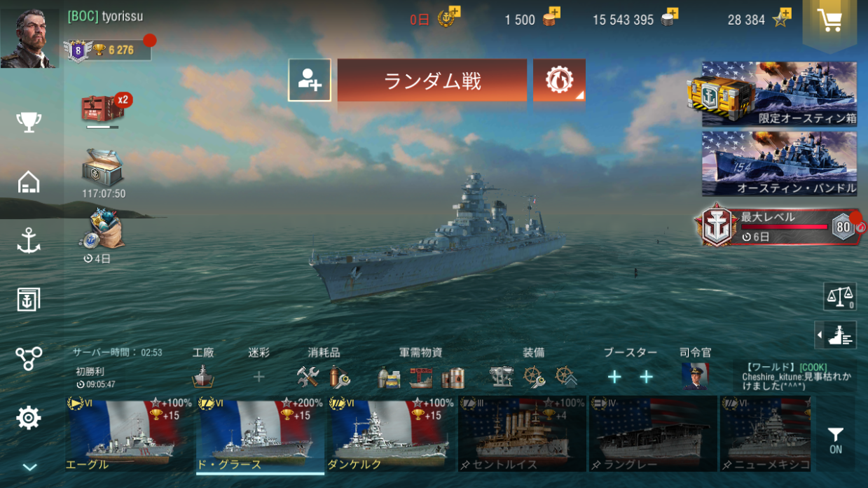Screen dimensions: 868x488
Task: Select the ダンケルク ship card
Action: (x=390, y=433)
